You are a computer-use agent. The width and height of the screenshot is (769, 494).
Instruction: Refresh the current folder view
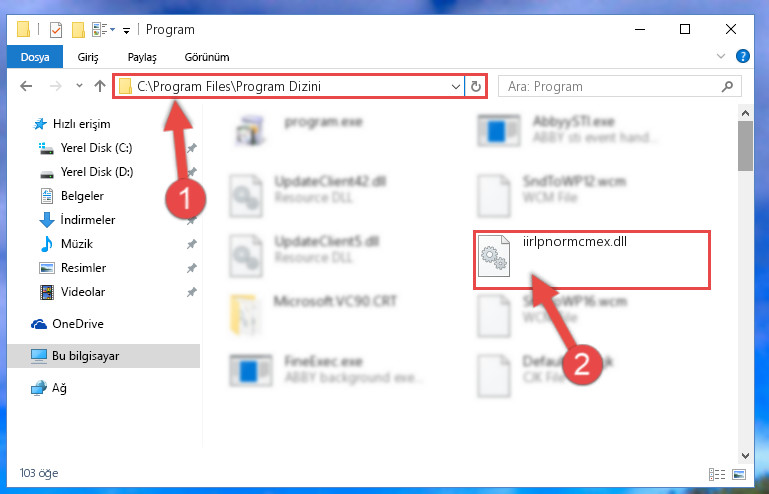click(x=475, y=87)
